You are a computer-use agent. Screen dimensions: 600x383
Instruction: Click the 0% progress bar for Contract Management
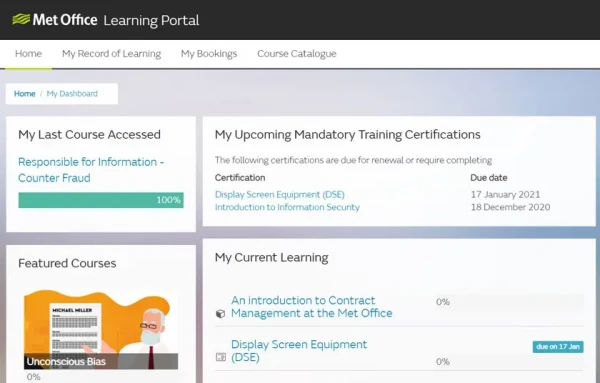(510, 302)
